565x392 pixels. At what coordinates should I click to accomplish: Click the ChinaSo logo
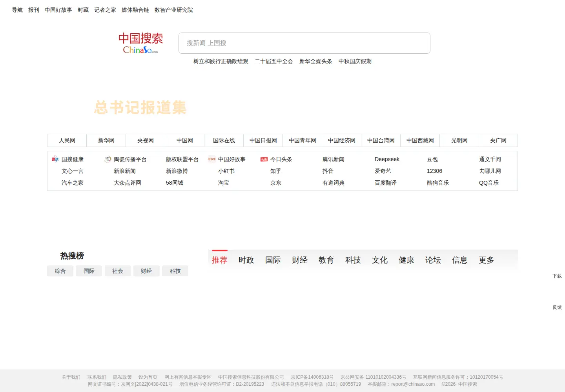(x=140, y=43)
